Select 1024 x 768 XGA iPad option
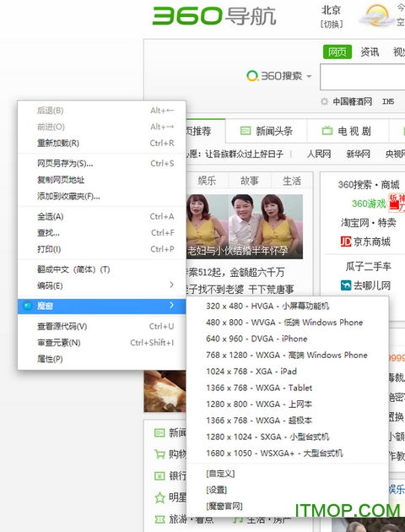This screenshot has width=405, height=532. 288,372
